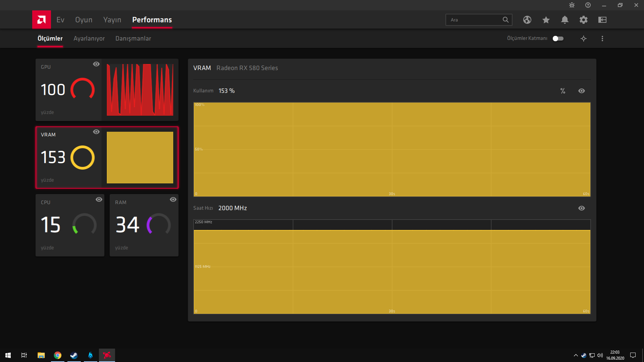The image size is (644, 362).
Task: Open the Ölçümler sub-tab
Action: coord(50,39)
